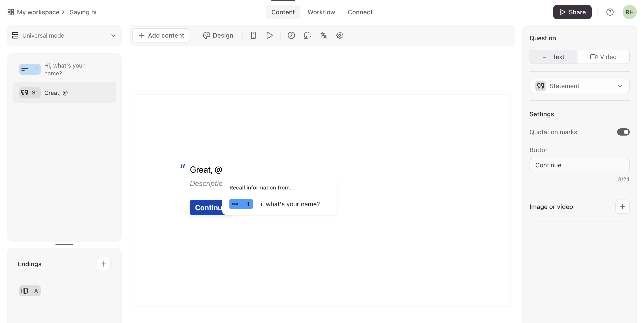Switch to the Content tab

(283, 12)
